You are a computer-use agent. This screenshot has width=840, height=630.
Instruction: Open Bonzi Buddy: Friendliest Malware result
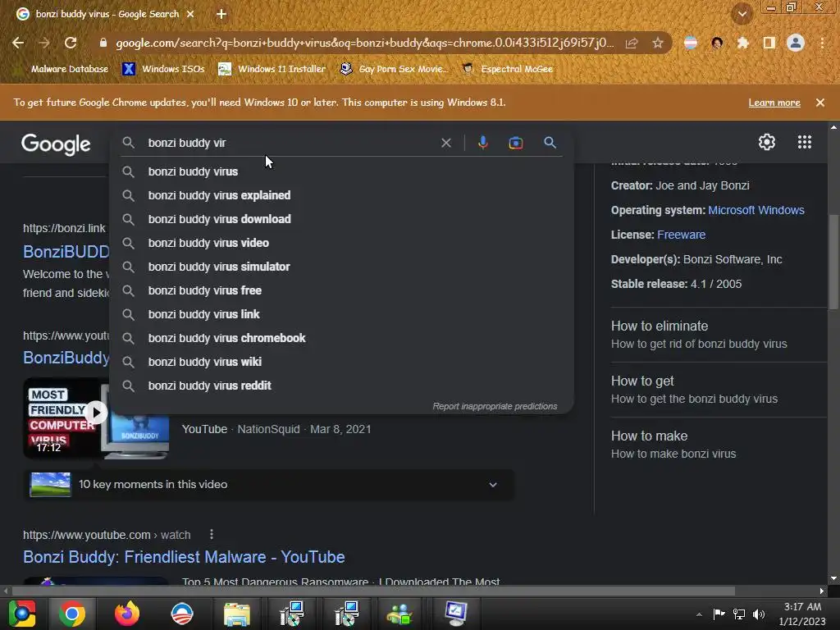point(184,557)
